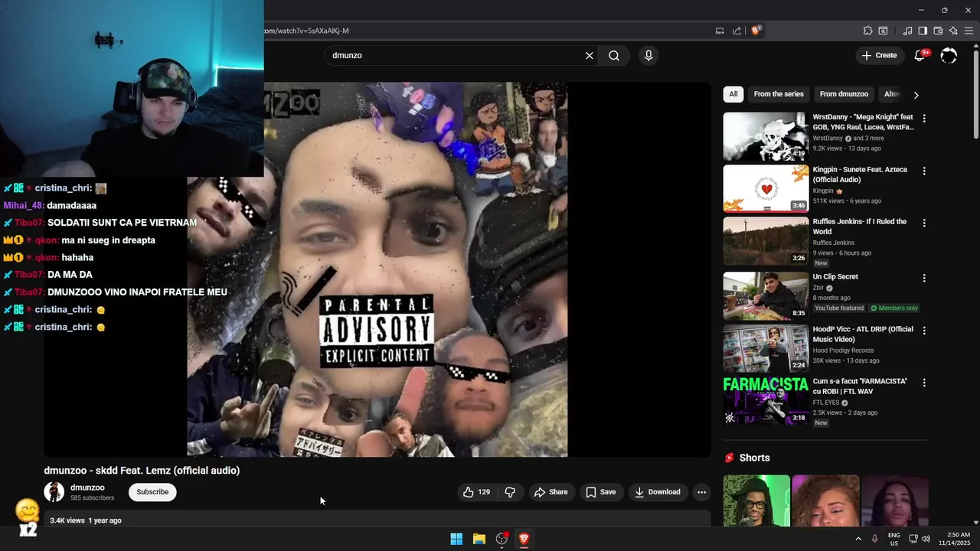Open FTL EYES channel name
Screen dimensions: 980x551
point(826,403)
